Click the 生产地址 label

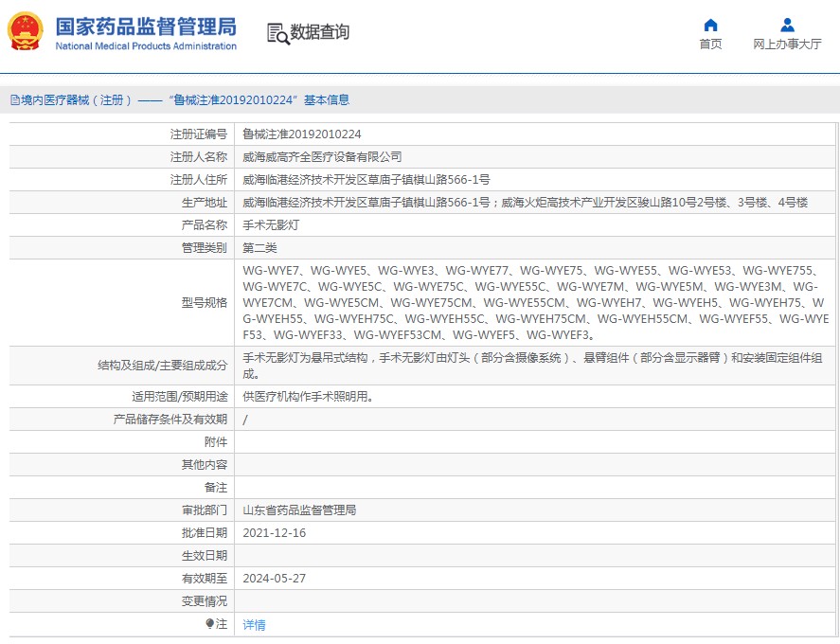coord(205,203)
